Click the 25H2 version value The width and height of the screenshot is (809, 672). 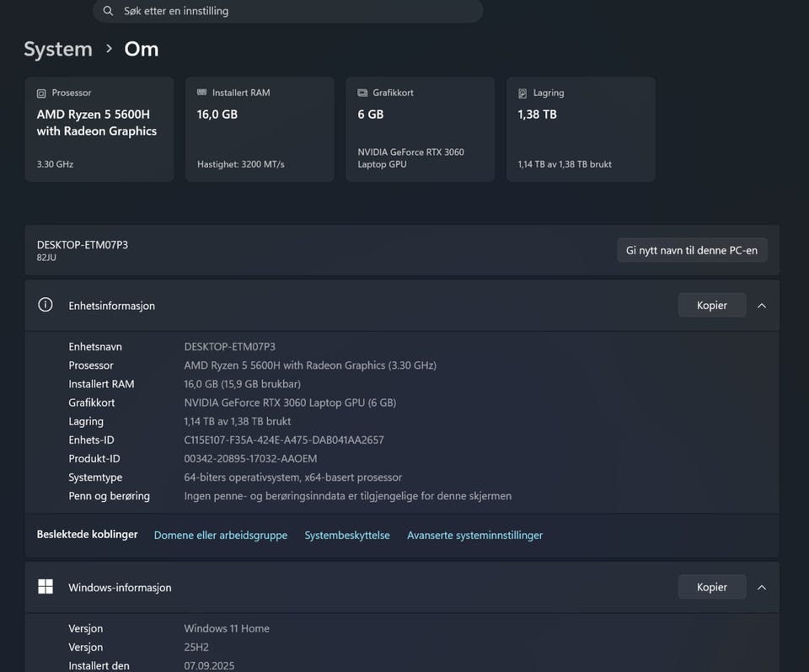(196, 647)
